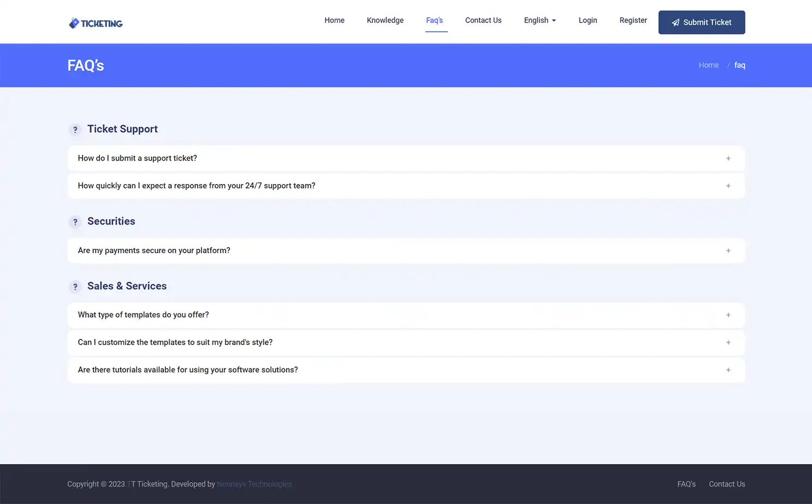Image resolution: width=812 pixels, height=504 pixels.
Task: Expand 'How do I submit a support ticket?'
Action: [728, 158]
